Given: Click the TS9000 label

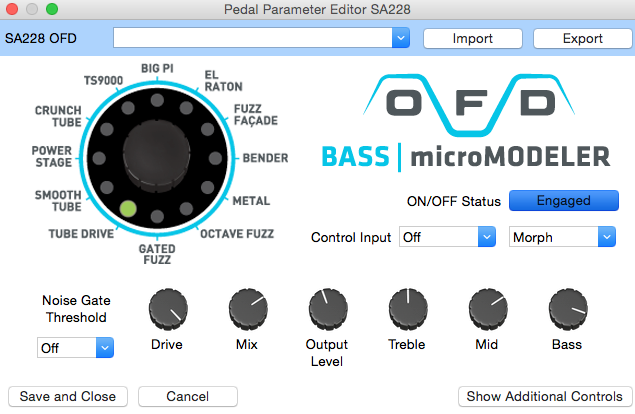Looking at the screenshot, I should tap(103, 81).
